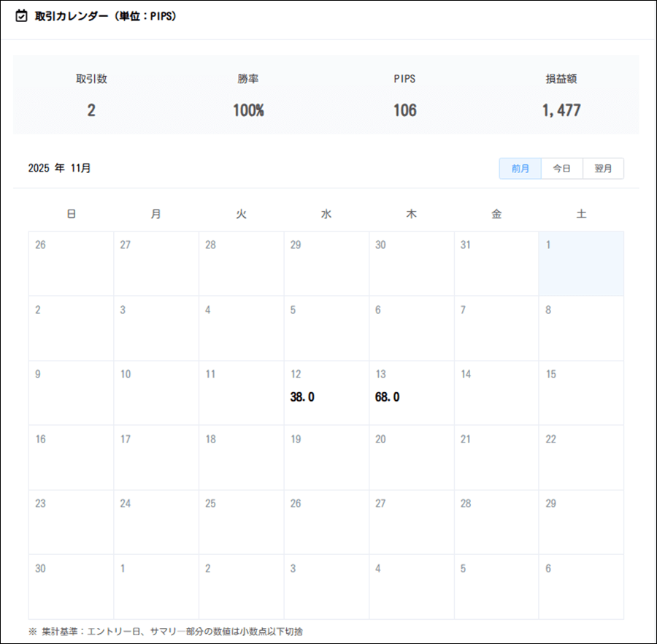Click the 取引数 summary value 2
Viewport: 657px width, 644px height.
coord(91,111)
